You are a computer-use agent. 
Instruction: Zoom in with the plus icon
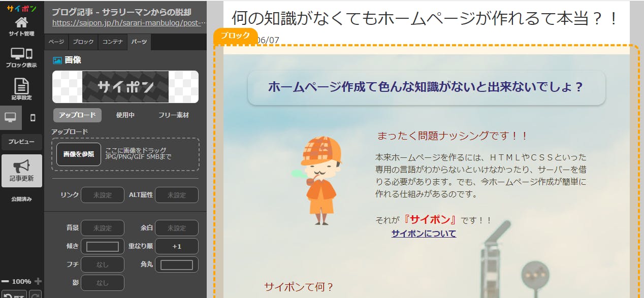point(38,281)
